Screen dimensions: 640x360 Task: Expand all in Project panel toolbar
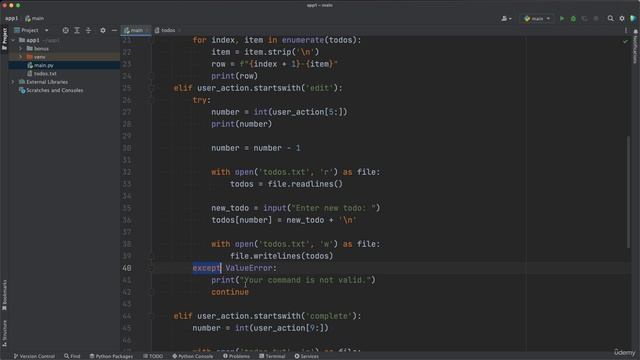click(77, 30)
